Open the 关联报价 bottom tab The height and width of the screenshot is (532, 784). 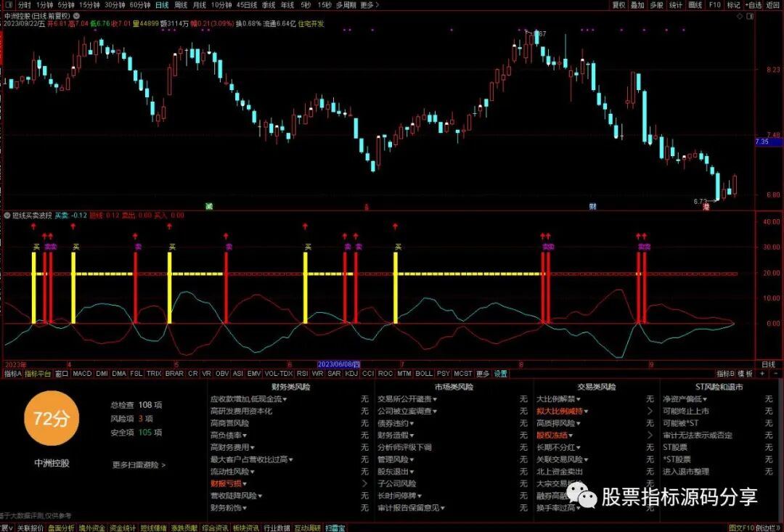tap(30, 528)
